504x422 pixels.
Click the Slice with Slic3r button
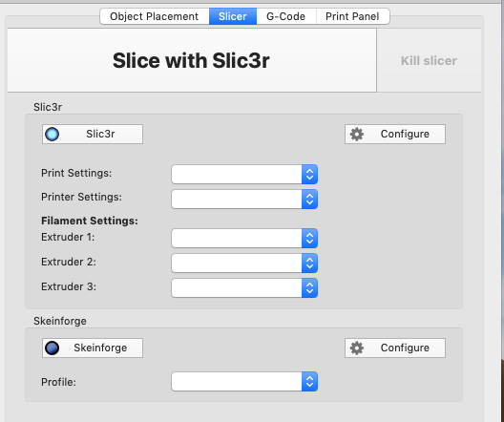tap(192, 60)
